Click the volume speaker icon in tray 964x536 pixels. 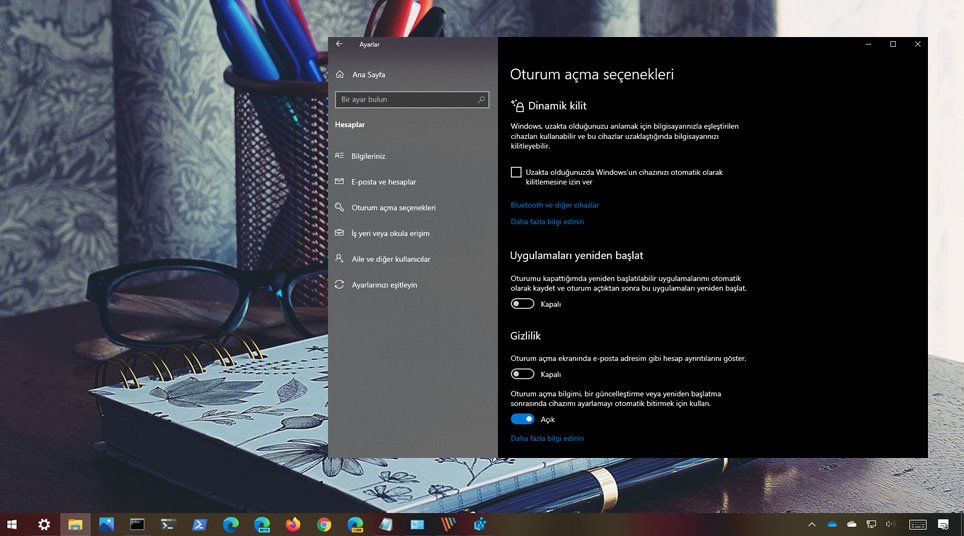tap(890, 524)
